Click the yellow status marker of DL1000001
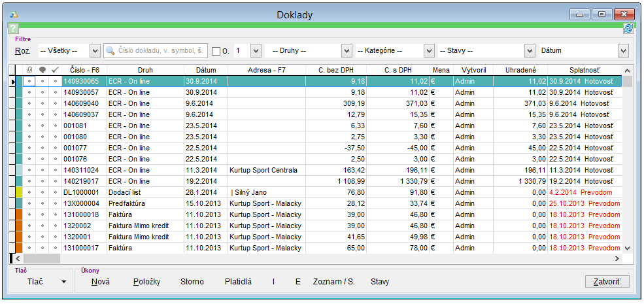 click(19, 192)
